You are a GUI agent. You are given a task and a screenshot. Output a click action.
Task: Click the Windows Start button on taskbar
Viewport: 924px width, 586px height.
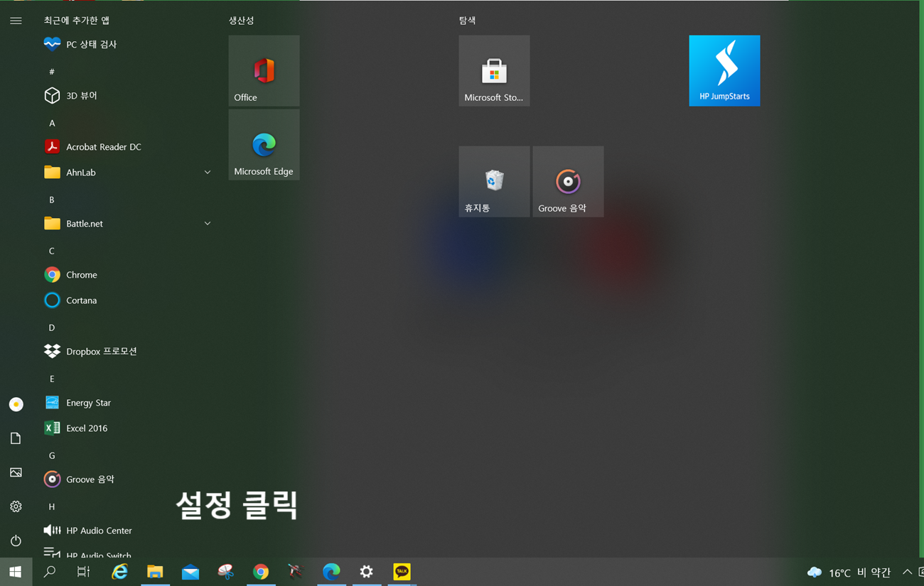pyautogui.click(x=16, y=572)
